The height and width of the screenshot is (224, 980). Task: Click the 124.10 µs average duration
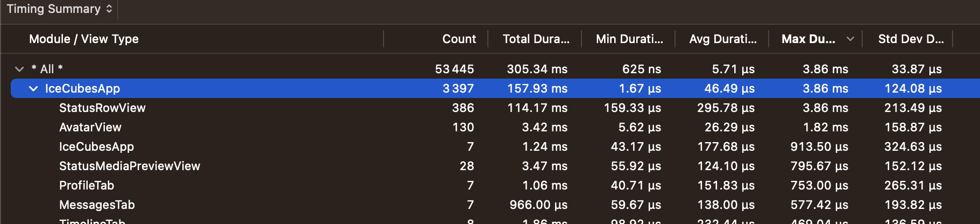[x=726, y=166]
